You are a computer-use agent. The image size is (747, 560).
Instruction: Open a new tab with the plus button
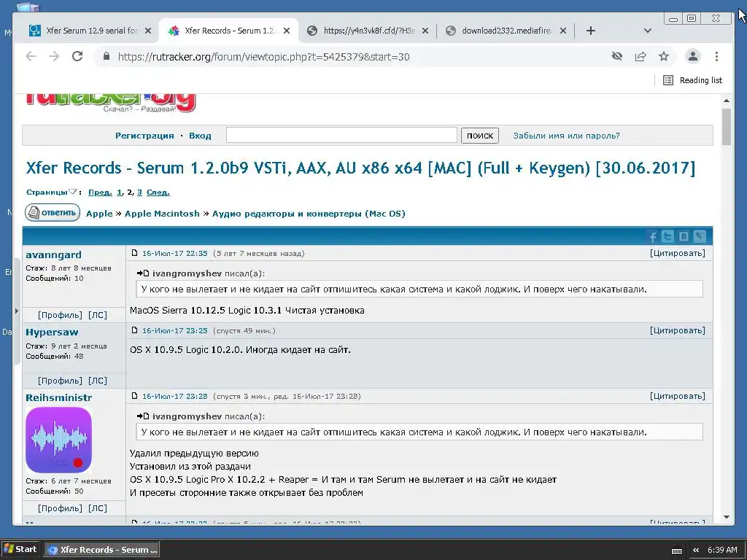tap(591, 31)
